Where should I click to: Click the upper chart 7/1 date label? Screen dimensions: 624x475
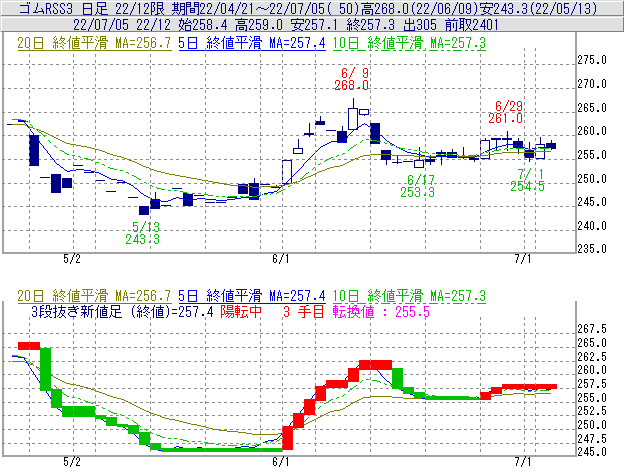click(x=523, y=259)
